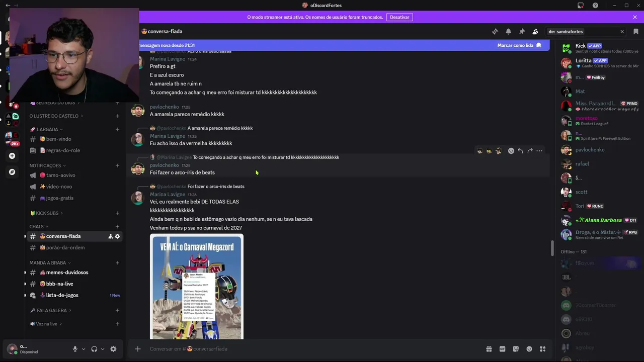The image size is (644, 362).
Task: Expand O LUSTRE DO CASTELO category
Action: [x=56, y=116]
